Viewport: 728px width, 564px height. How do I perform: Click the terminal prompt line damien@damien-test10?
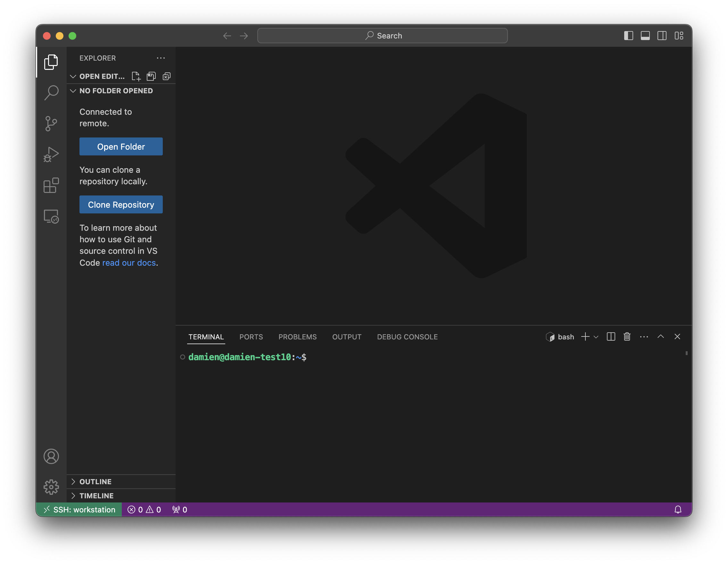(247, 357)
